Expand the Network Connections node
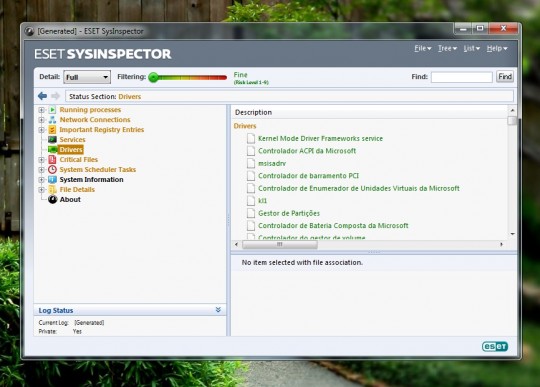Image resolution: width=540 pixels, height=387 pixels. (x=41, y=120)
